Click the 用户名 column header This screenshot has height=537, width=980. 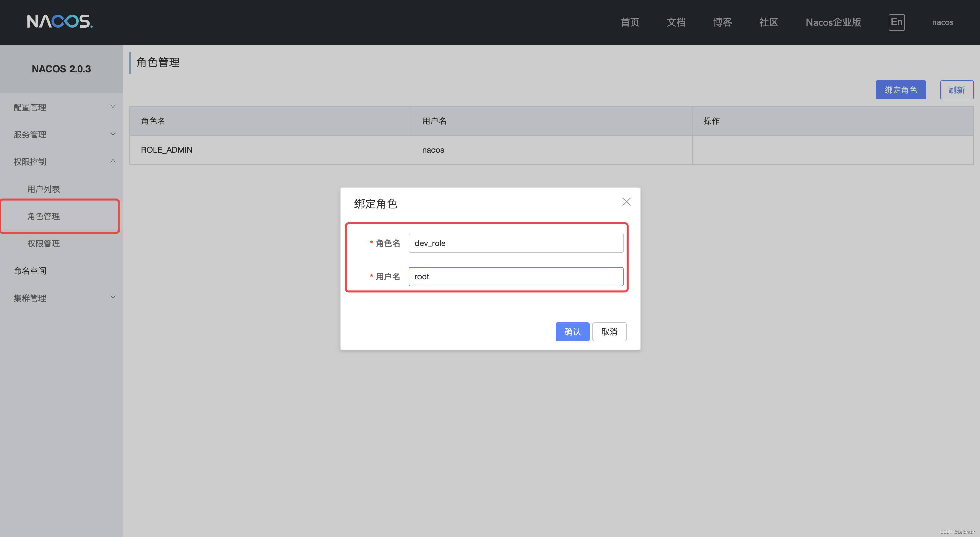pos(551,121)
